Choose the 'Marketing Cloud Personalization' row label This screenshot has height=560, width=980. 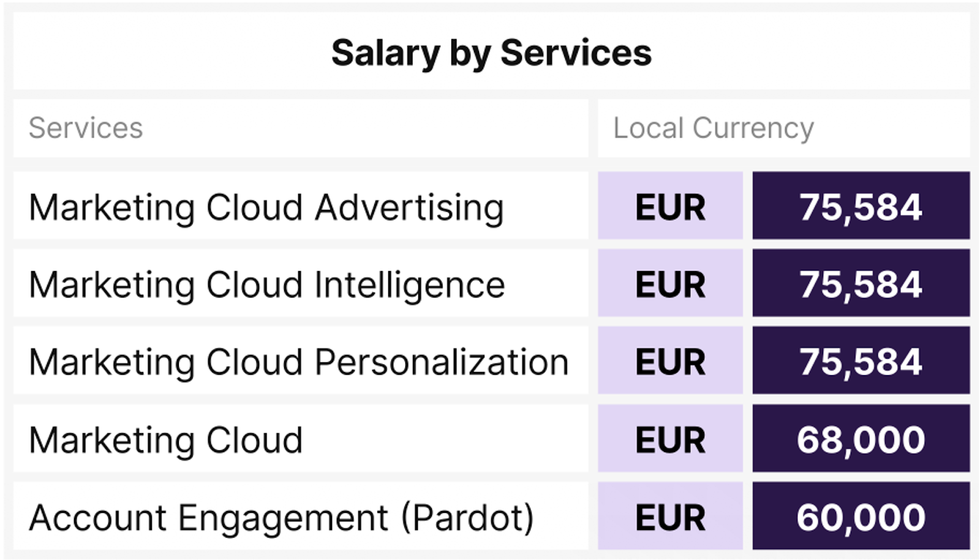pos(299,362)
